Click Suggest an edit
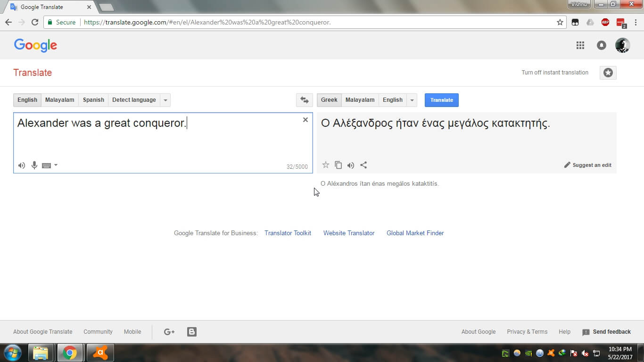644x362 pixels. (588, 165)
